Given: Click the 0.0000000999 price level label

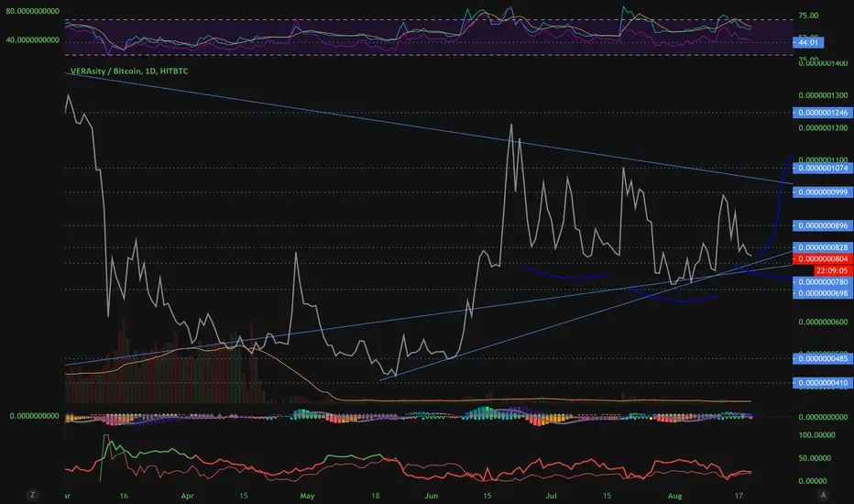Looking at the screenshot, I should click(x=823, y=192).
